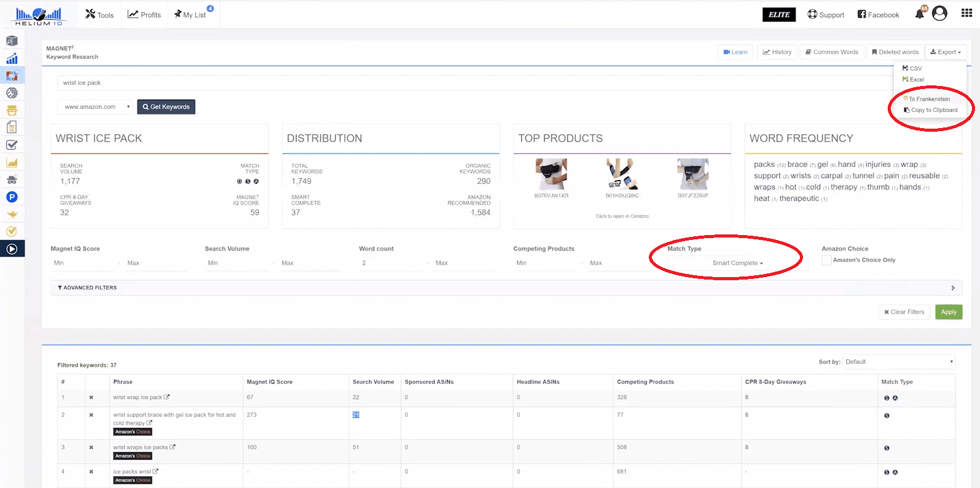Select To Frankenstein export option
The height and width of the screenshot is (488, 980).
pyautogui.click(x=927, y=99)
